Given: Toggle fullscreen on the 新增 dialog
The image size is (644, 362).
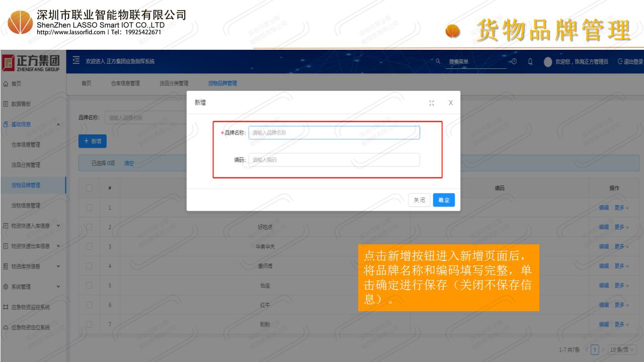Looking at the screenshot, I should pos(431,103).
